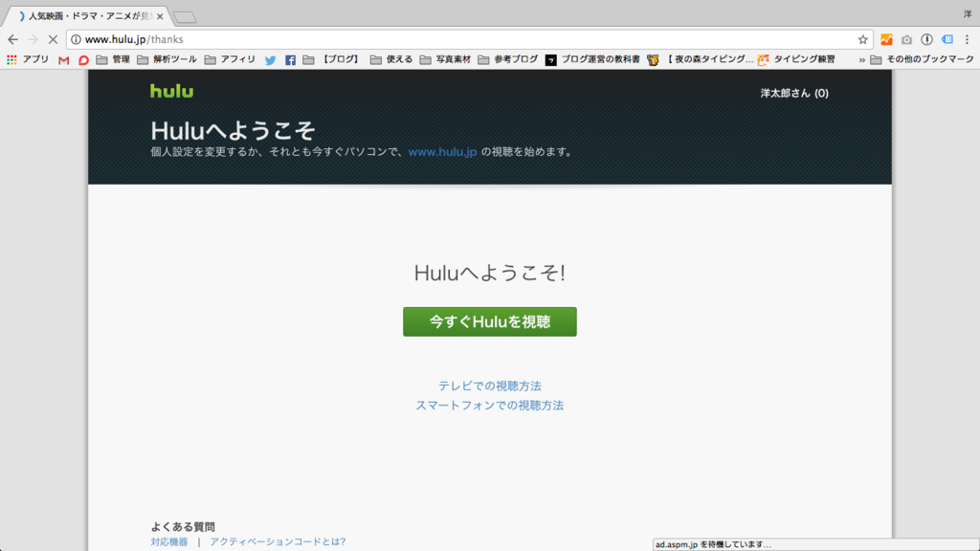Open the その他のブックマーク folder
The height and width of the screenshot is (551, 980).
922,59
